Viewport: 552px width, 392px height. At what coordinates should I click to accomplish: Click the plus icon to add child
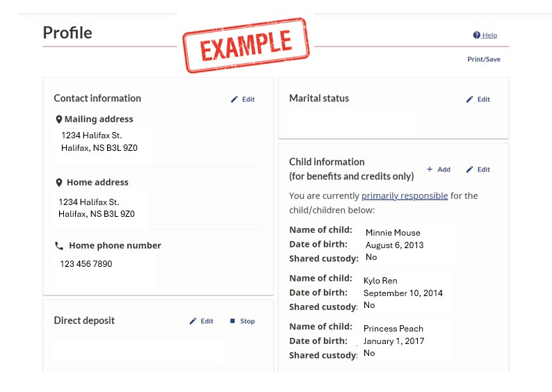(430, 170)
